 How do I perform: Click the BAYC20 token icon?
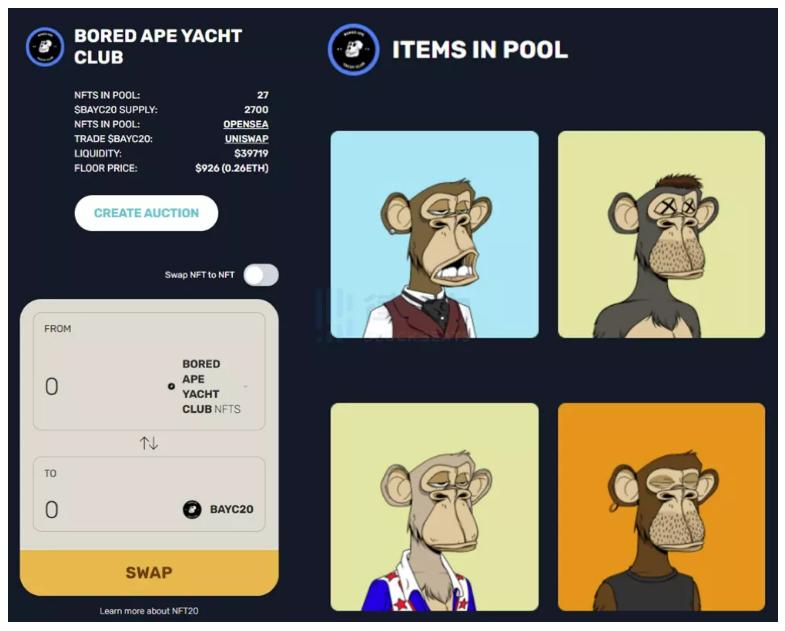192,509
